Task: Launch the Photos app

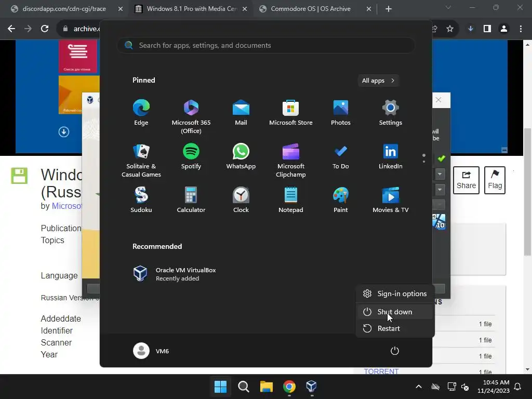Action: (341, 112)
